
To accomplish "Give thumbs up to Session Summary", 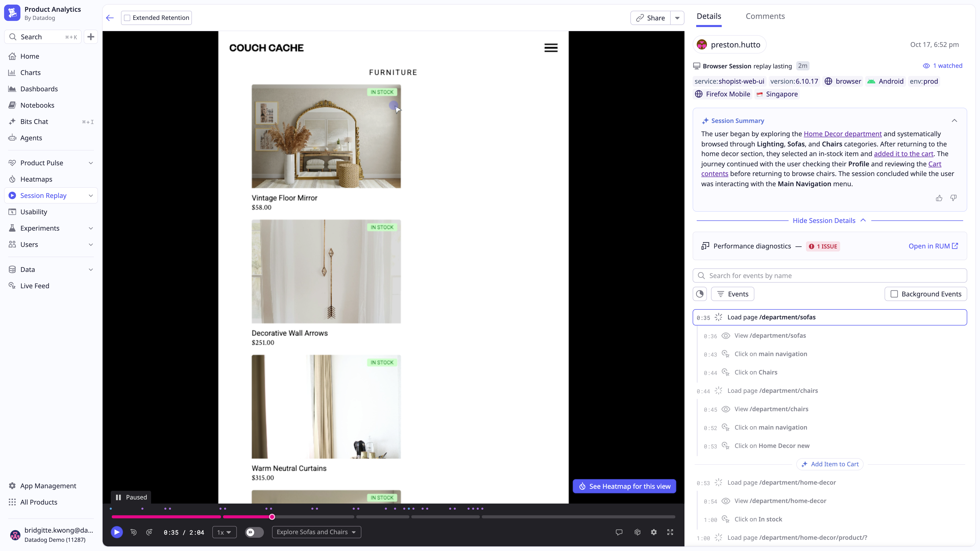I will point(939,198).
